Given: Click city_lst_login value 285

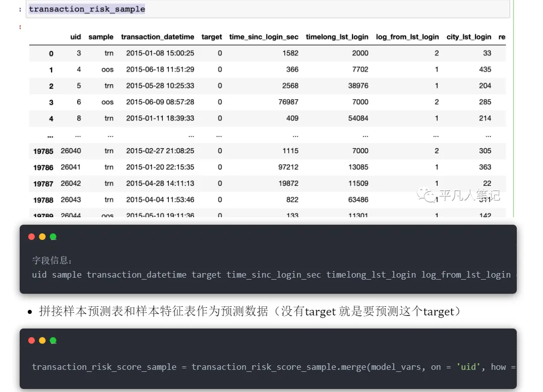Looking at the screenshot, I should click(x=485, y=102).
